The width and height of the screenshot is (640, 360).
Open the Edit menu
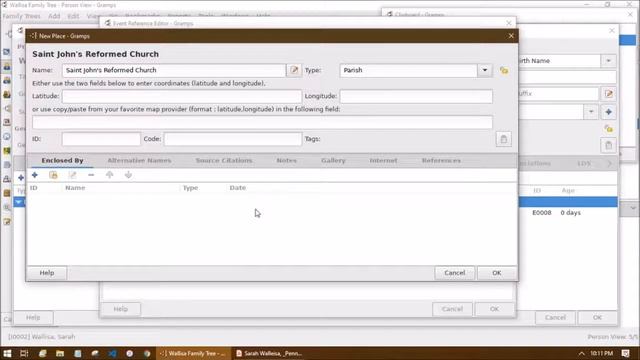pos(73,16)
